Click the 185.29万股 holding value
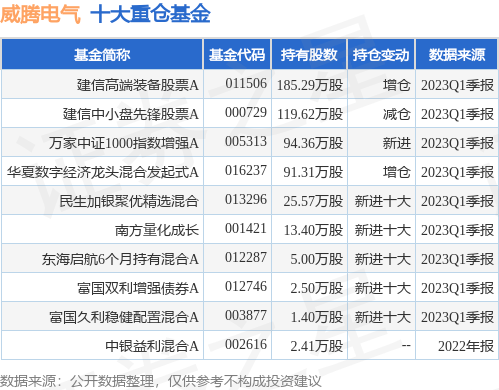 tap(310, 85)
